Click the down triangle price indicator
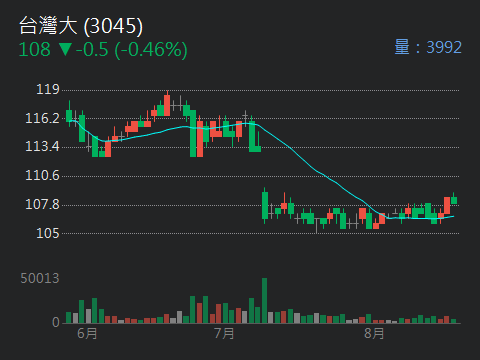The width and height of the screenshot is (480, 360). pyautogui.click(x=65, y=49)
